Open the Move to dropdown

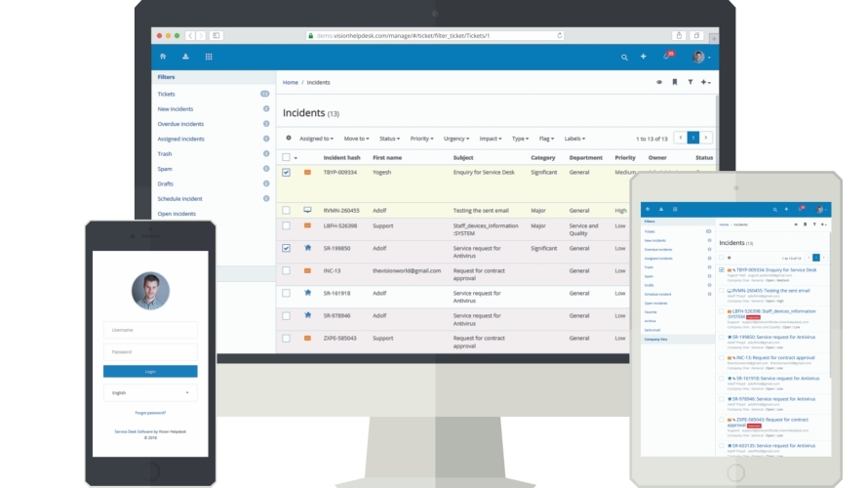[x=357, y=139]
